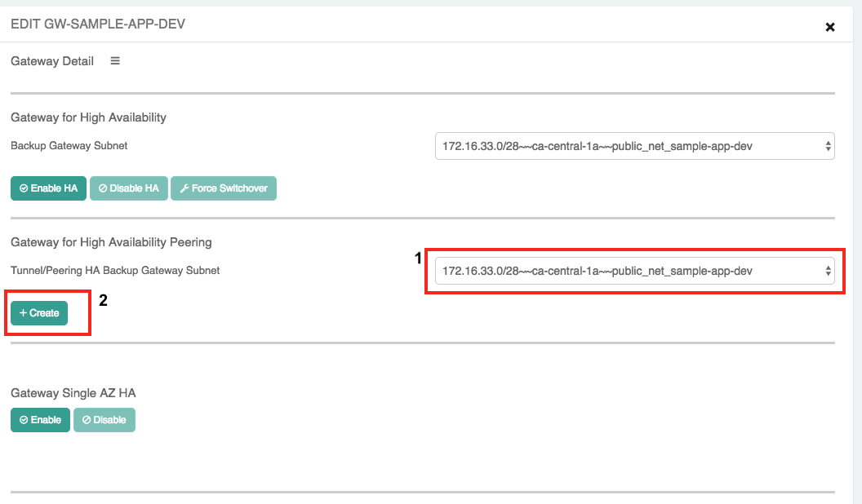
Task: Click ban icon in Single AZ Disable
Action: (87, 420)
